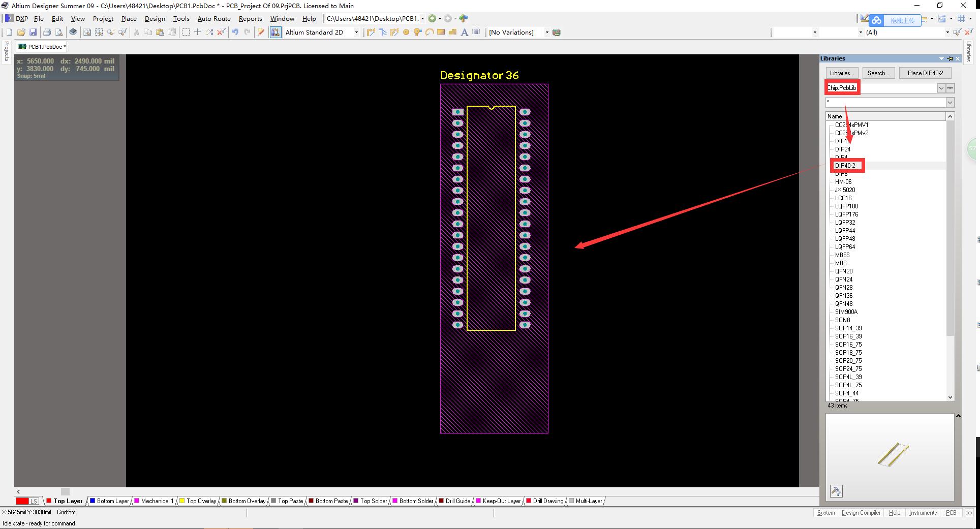Screen dimensions: 980x529
Task: Paste from clipboard icon
Action: (160, 32)
